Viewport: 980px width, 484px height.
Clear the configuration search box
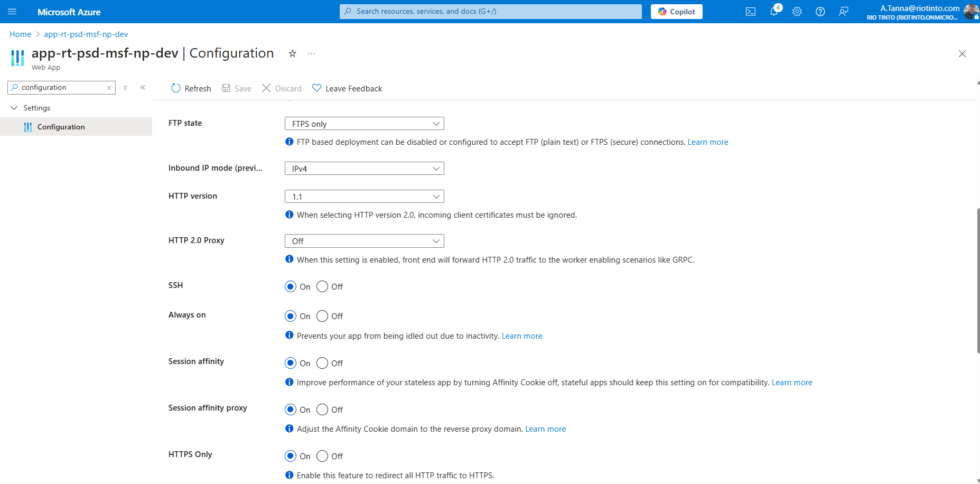[109, 87]
